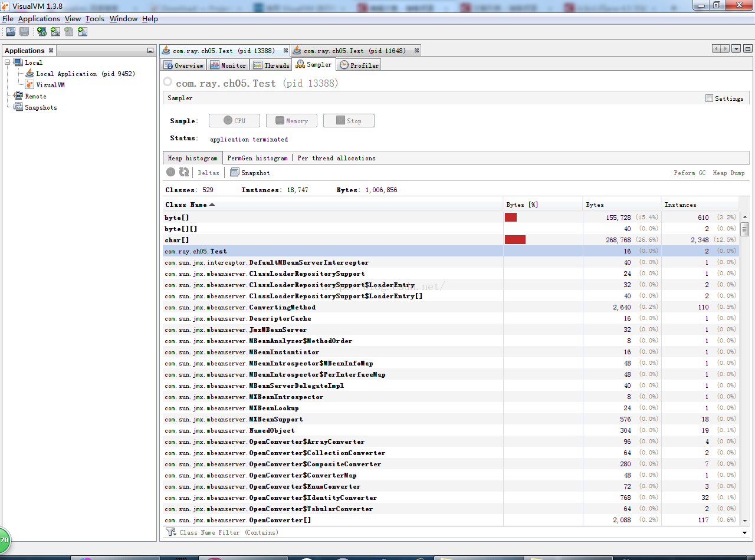Open the File menu
The width and height of the screenshot is (755, 560).
tap(8, 19)
